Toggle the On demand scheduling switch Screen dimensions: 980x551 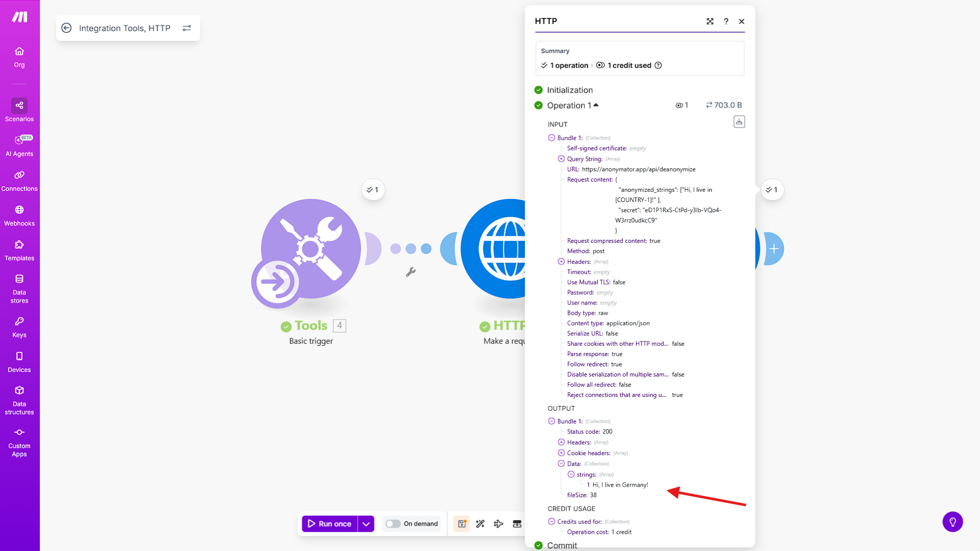[393, 524]
